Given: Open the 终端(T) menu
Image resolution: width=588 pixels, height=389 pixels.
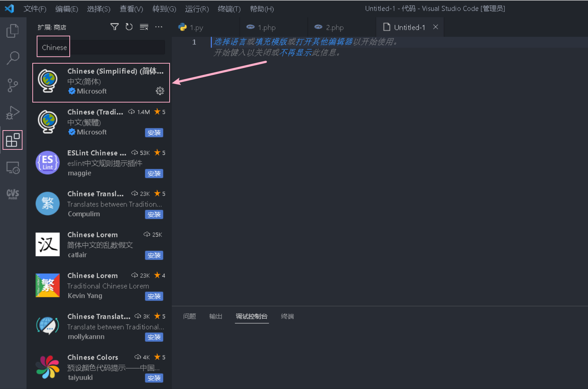Looking at the screenshot, I should 229,9.
